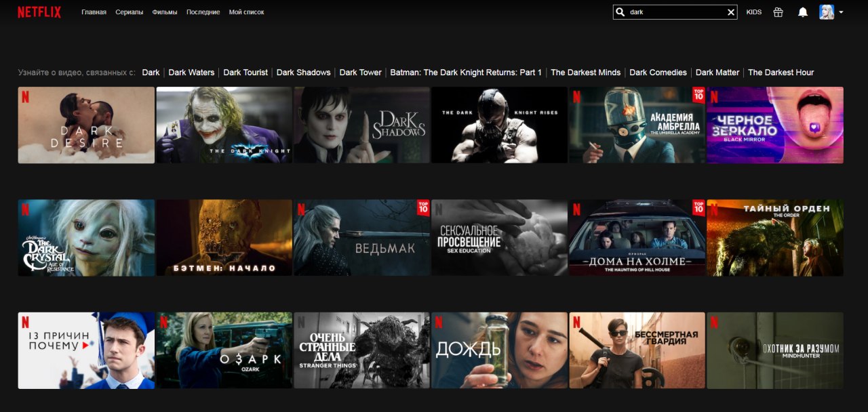
Task: Open the Последние menu item
Action: 203,12
